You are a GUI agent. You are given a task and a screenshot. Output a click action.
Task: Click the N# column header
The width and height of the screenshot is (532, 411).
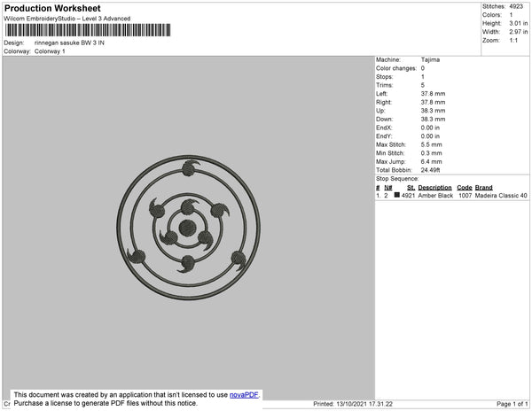click(x=388, y=188)
